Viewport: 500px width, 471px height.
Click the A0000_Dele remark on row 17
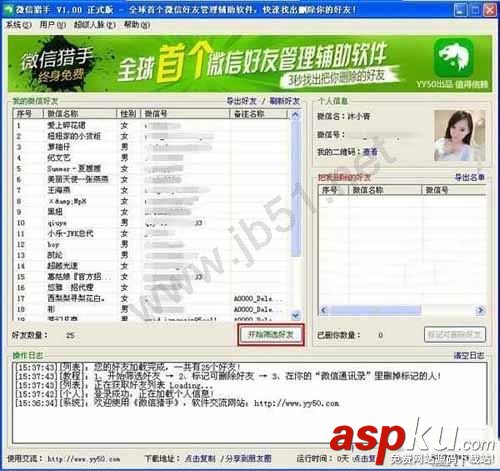tap(258, 298)
